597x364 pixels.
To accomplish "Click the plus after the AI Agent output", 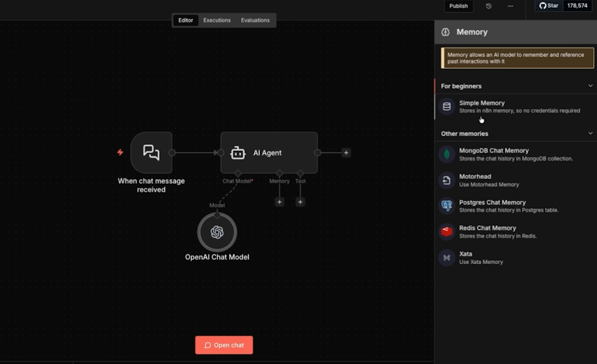I will [346, 153].
